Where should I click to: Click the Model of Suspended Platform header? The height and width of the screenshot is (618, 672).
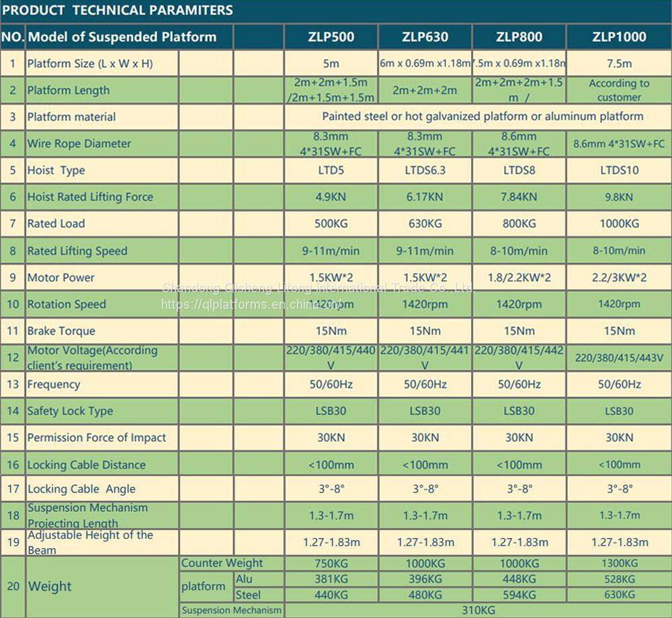(122, 37)
